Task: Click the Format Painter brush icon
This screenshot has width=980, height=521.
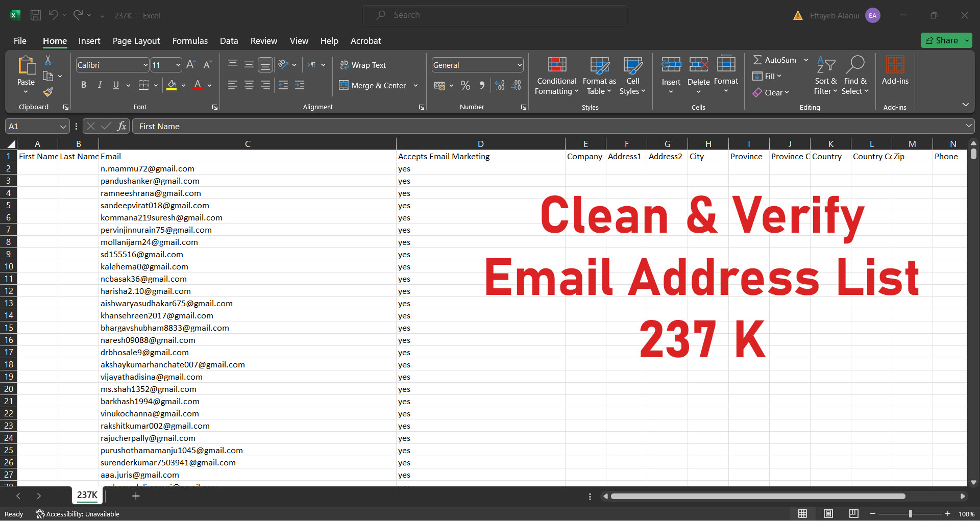Action: [x=48, y=92]
